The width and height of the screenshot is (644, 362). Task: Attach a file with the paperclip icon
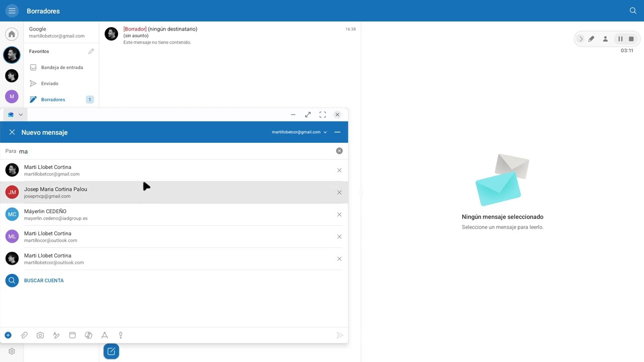tap(24, 335)
